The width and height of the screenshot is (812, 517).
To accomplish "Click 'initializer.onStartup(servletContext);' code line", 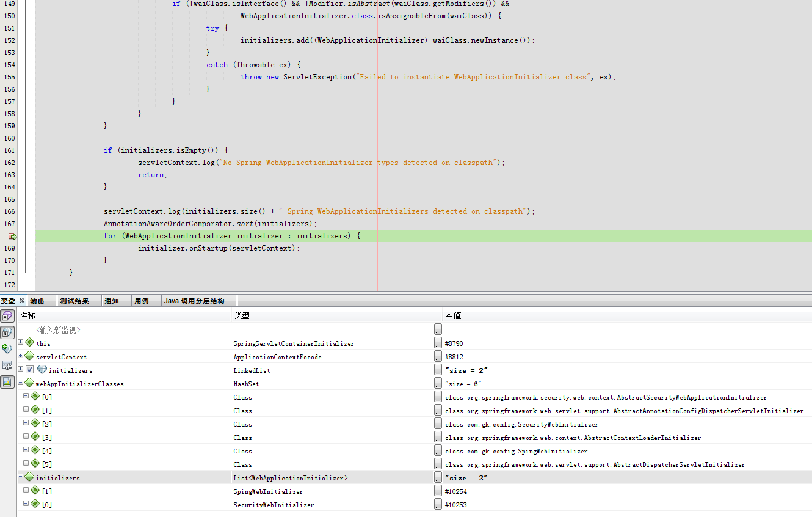I will pos(219,248).
